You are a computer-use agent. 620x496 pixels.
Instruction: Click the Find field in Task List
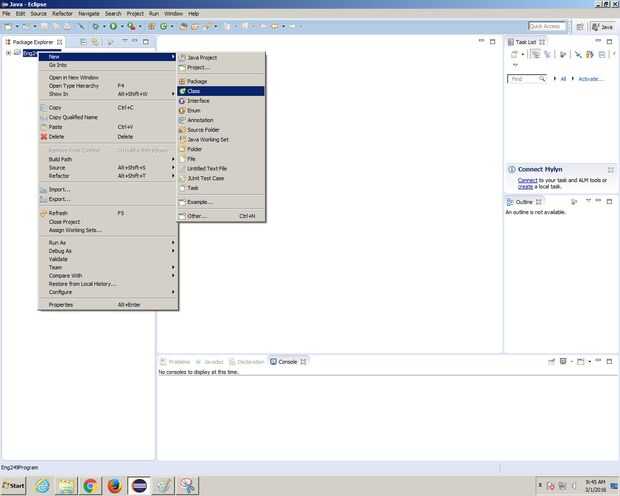(x=527, y=79)
